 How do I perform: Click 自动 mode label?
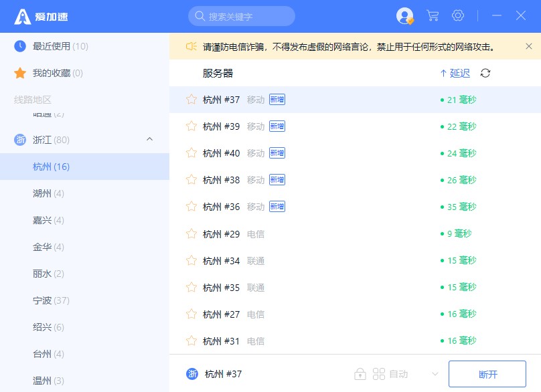pos(398,374)
